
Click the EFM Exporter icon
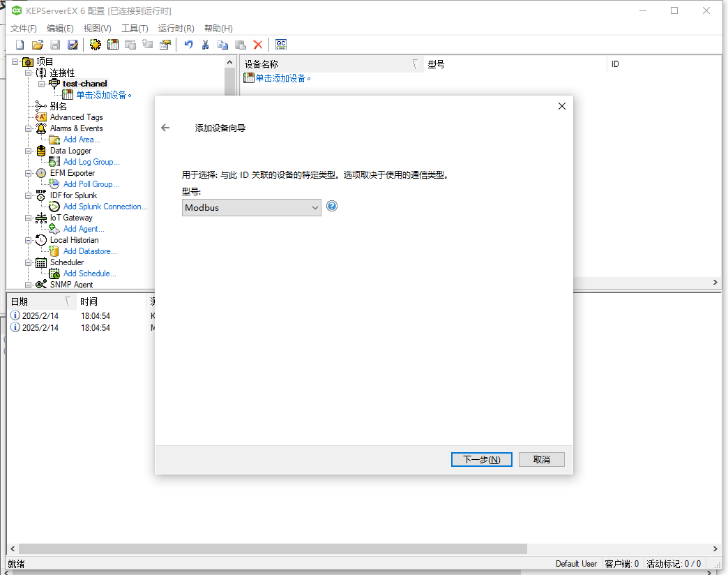coord(41,173)
